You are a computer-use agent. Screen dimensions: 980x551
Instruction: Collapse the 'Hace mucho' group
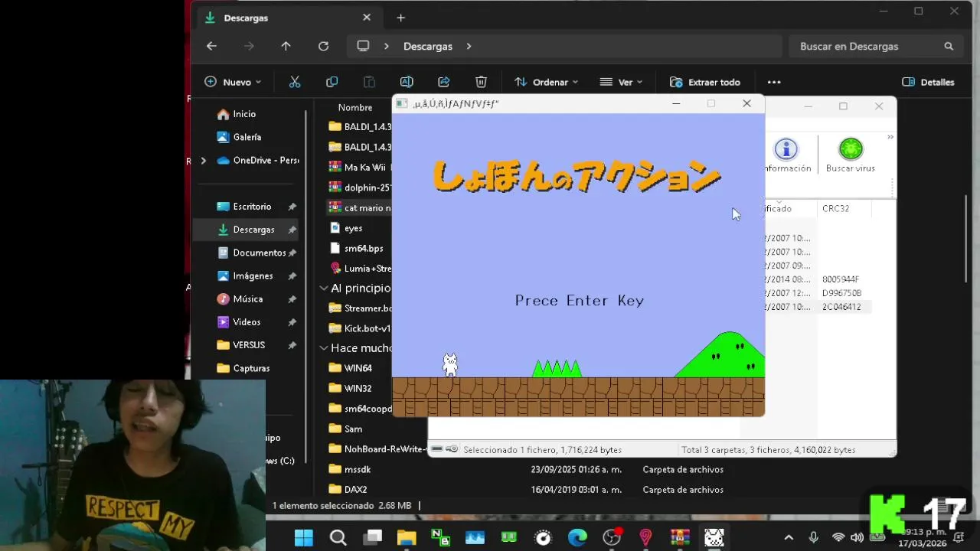[324, 348]
